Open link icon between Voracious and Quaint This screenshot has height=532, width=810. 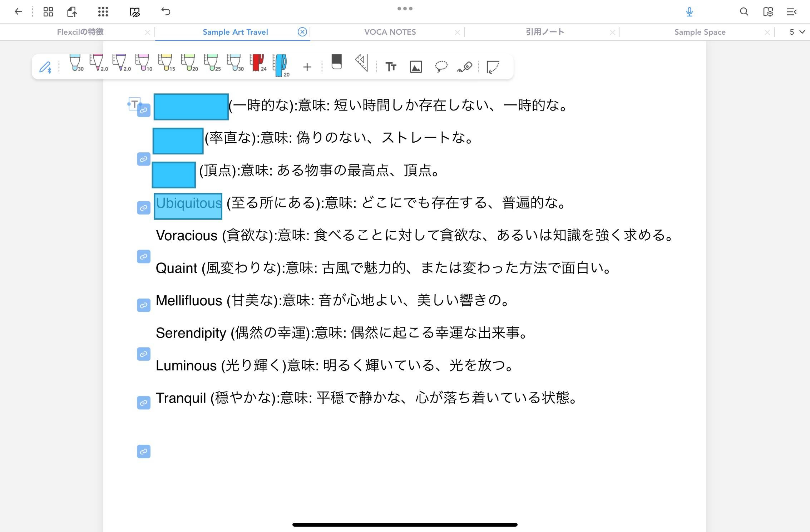(x=144, y=257)
